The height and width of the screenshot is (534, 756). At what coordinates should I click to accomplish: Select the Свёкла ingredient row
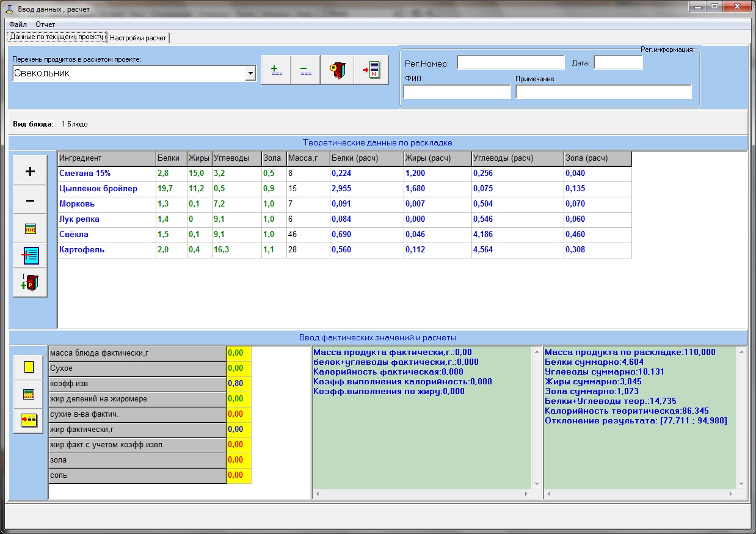(344, 235)
